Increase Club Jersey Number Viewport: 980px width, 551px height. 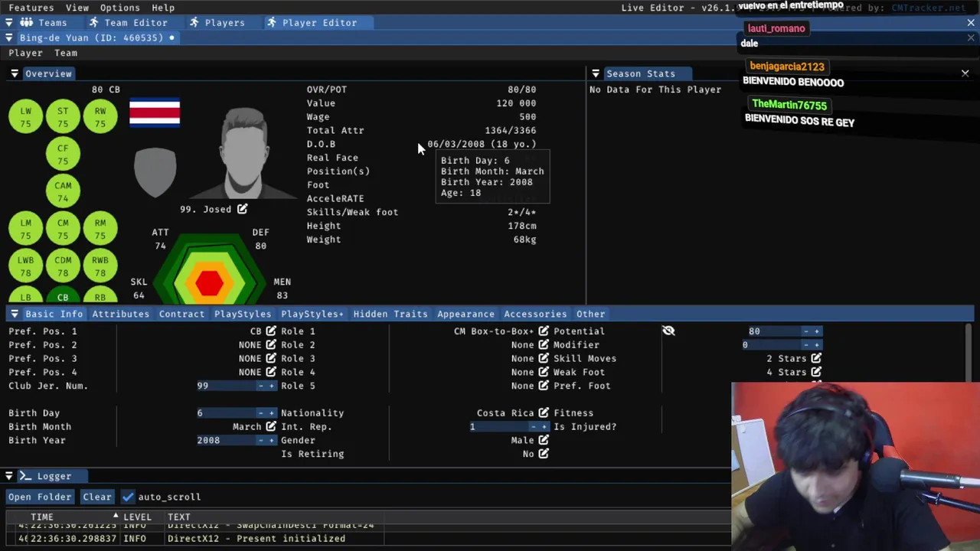[271, 386]
